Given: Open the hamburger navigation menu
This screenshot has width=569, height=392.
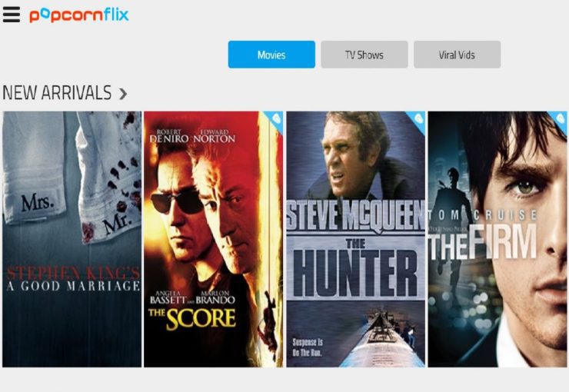Looking at the screenshot, I should (x=12, y=15).
